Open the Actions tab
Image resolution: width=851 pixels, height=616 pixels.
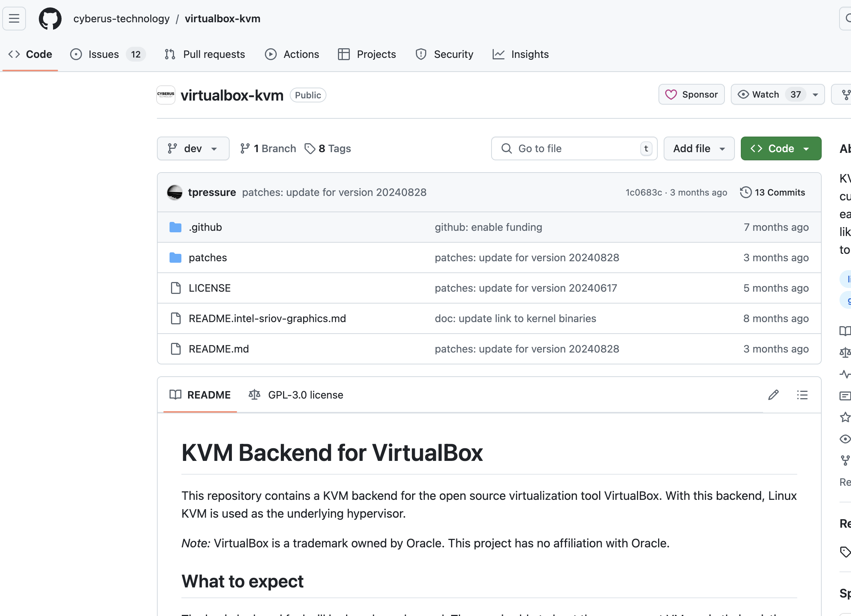(x=292, y=55)
